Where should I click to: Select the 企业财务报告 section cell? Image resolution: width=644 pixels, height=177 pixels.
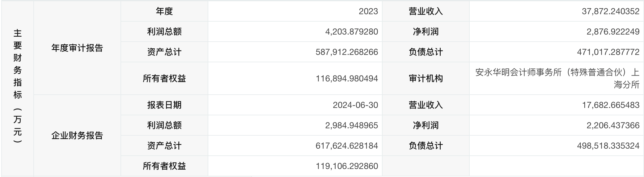click(77, 135)
